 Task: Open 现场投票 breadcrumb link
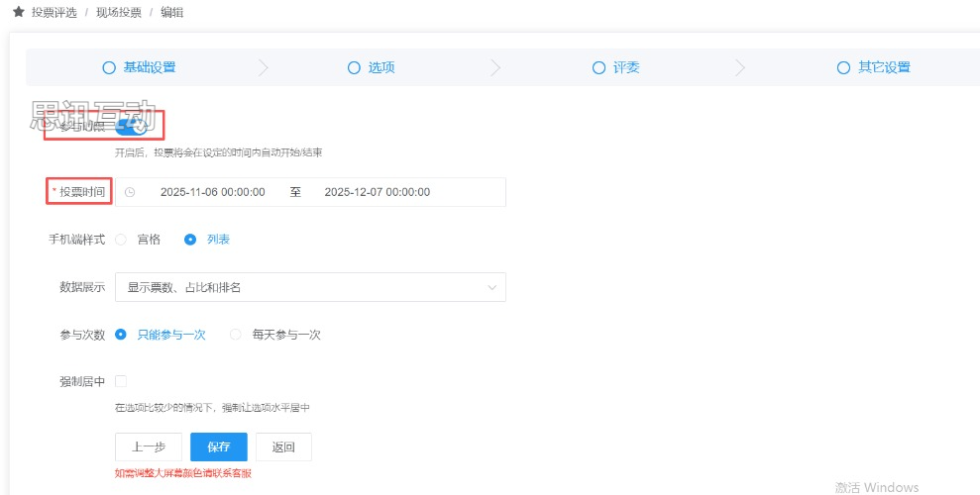[119, 13]
